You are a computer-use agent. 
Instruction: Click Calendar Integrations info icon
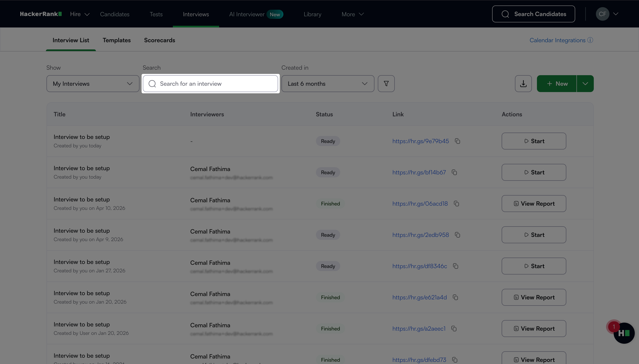[590, 40]
